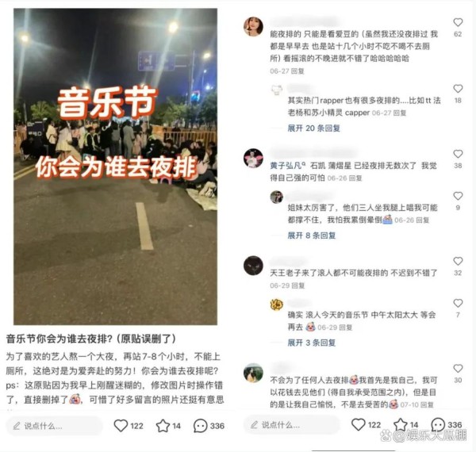Tap heart on comment with 30 likes

[x=458, y=368]
